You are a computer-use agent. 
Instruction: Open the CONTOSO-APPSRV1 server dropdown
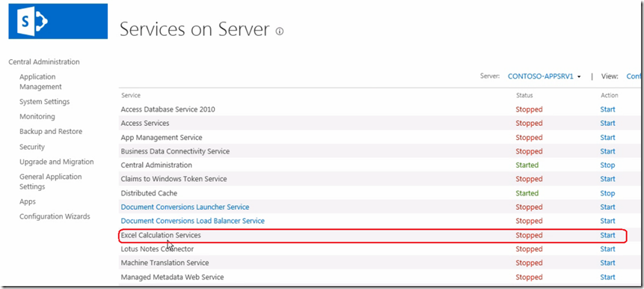pyautogui.click(x=544, y=76)
